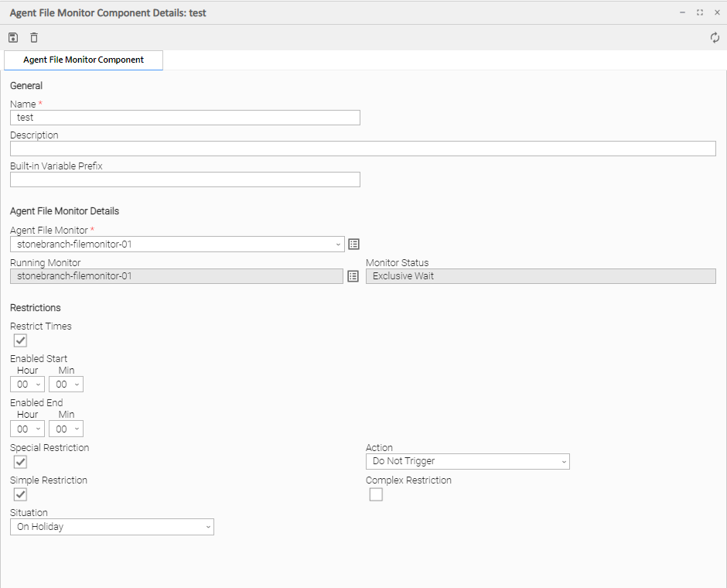Open details icon beside Agent File Monitor dropdown

tap(353, 244)
